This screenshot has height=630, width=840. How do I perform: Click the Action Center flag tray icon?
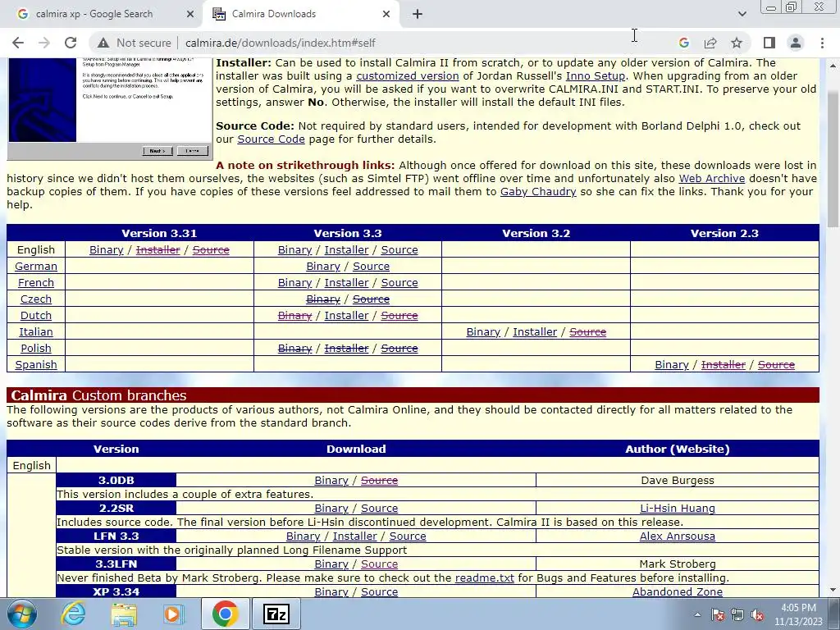[x=718, y=615]
